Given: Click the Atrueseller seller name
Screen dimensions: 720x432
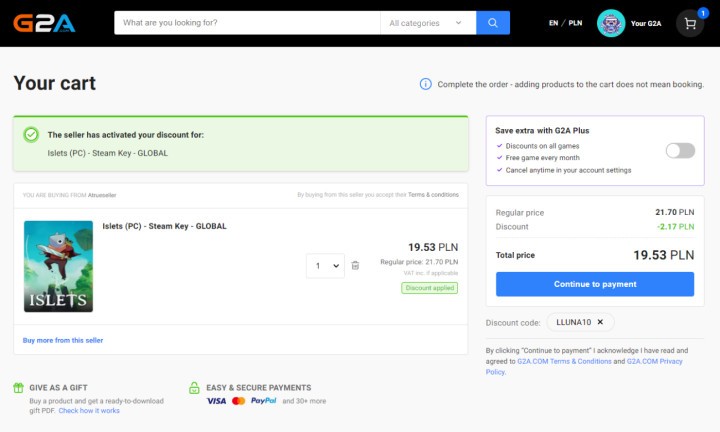Looking at the screenshot, I should click(102, 195).
